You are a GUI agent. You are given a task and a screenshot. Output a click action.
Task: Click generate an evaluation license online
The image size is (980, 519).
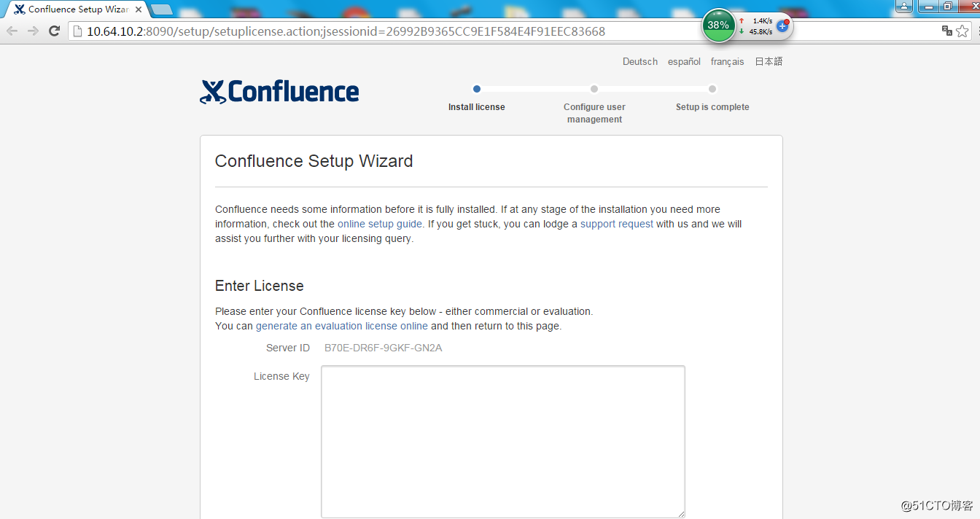coord(342,326)
